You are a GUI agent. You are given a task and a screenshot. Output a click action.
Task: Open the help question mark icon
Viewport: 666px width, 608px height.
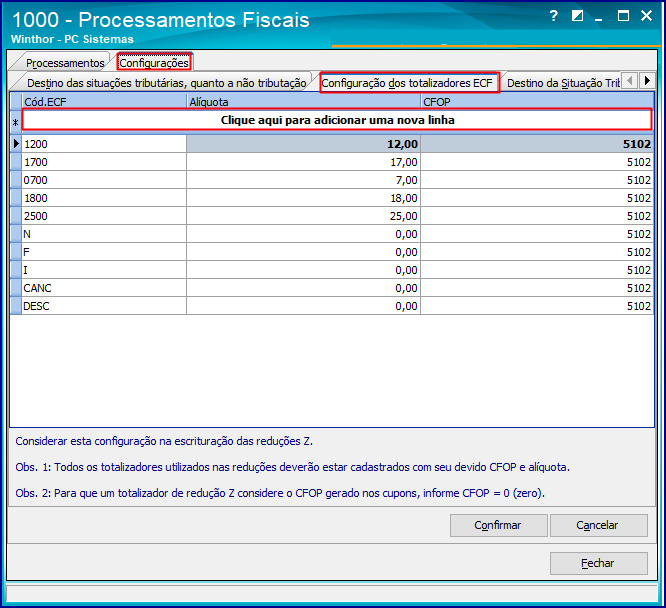(553, 16)
